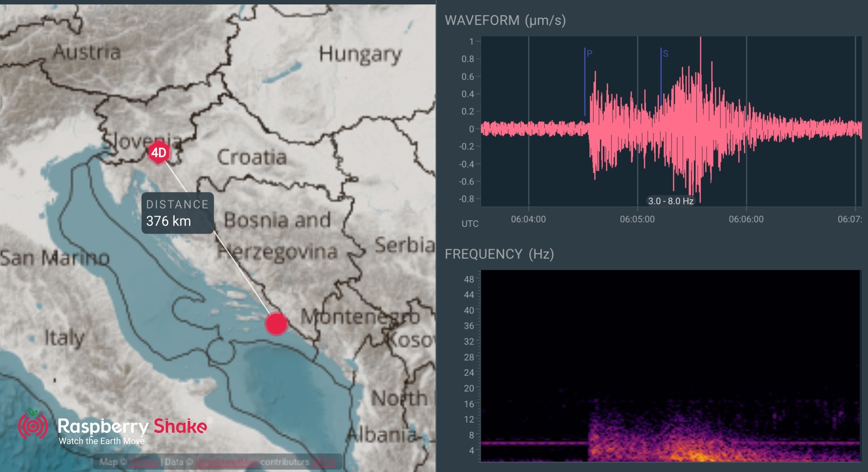The height and width of the screenshot is (472, 868).
Task: Click the 06:04:00 time axis label
Action: (528, 219)
